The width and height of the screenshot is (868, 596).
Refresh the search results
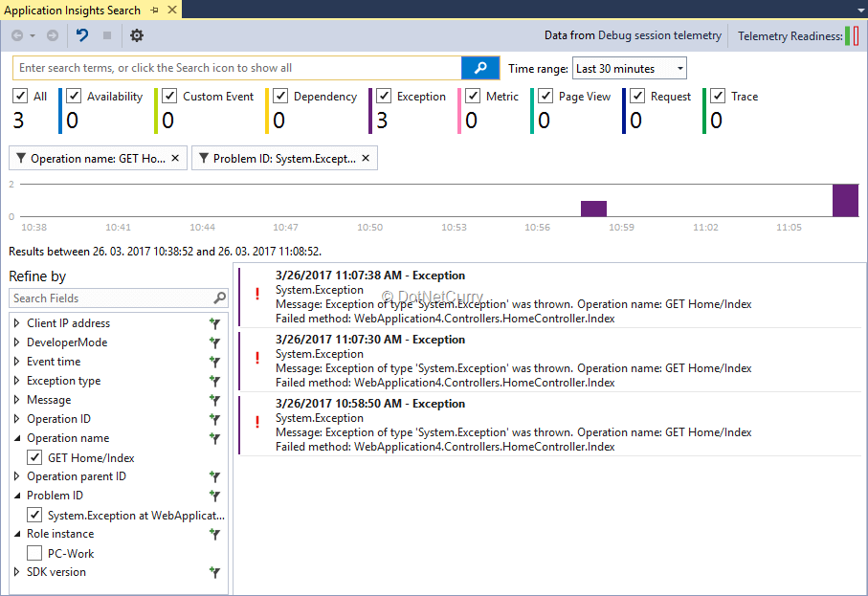pos(82,35)
